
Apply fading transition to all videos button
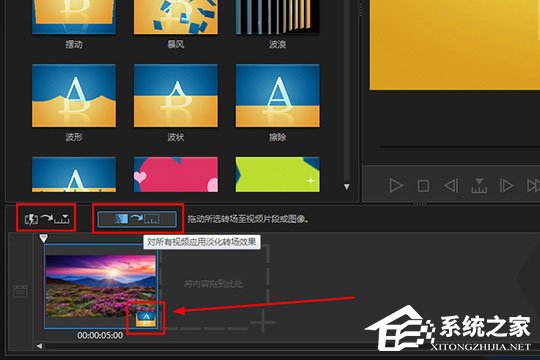tap(137, 219)
